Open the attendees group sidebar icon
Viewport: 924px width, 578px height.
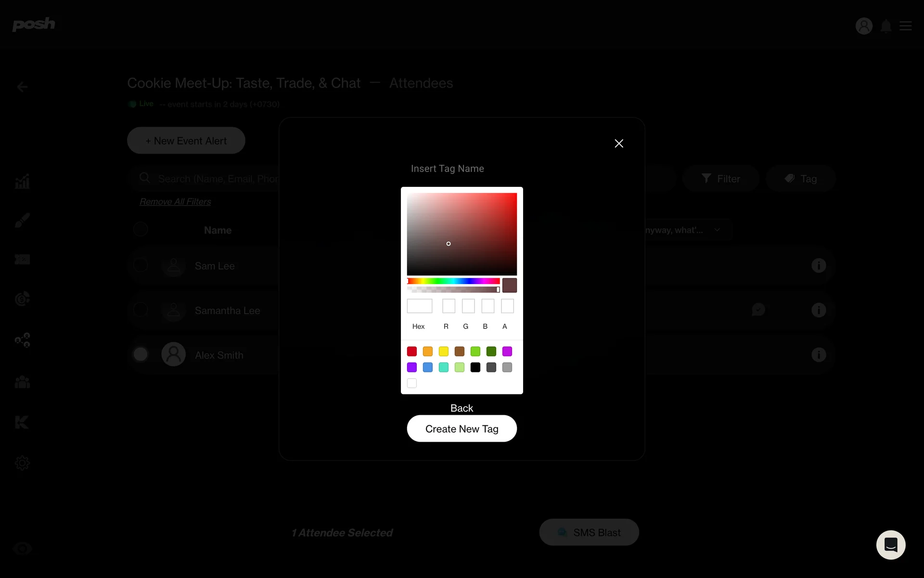tap(22, 382)
